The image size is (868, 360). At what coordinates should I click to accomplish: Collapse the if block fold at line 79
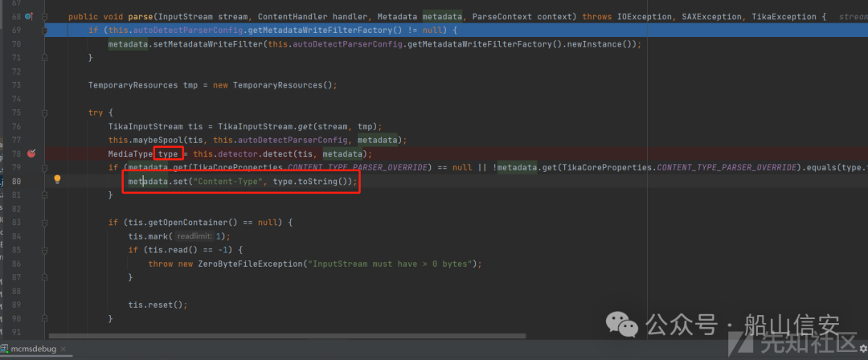[45, 167]
